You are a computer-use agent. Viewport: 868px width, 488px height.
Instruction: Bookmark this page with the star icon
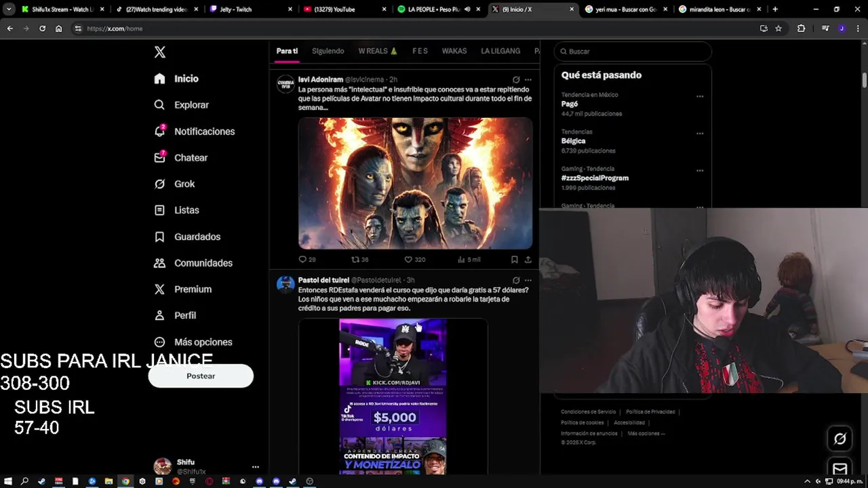coord(778,28)
